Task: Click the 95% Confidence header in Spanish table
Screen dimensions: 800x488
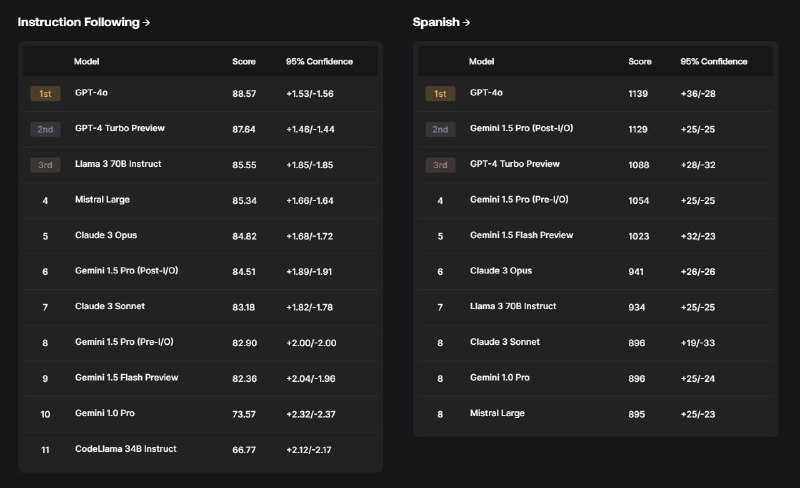Action: 713,62
